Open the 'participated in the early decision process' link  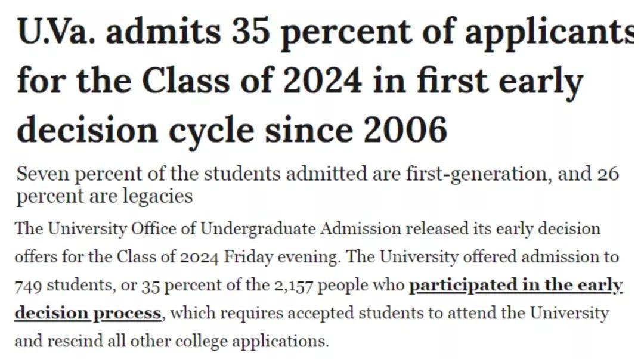click(x=515, y=286)
